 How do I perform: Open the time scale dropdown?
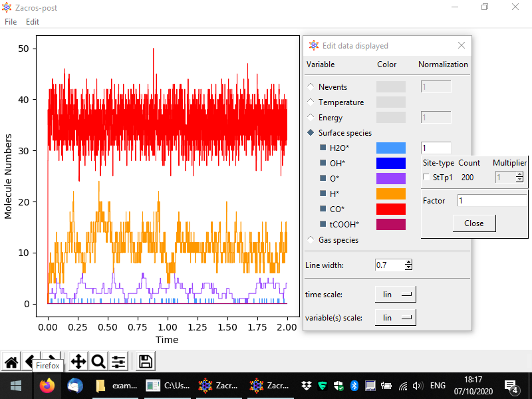coord(395,295)
